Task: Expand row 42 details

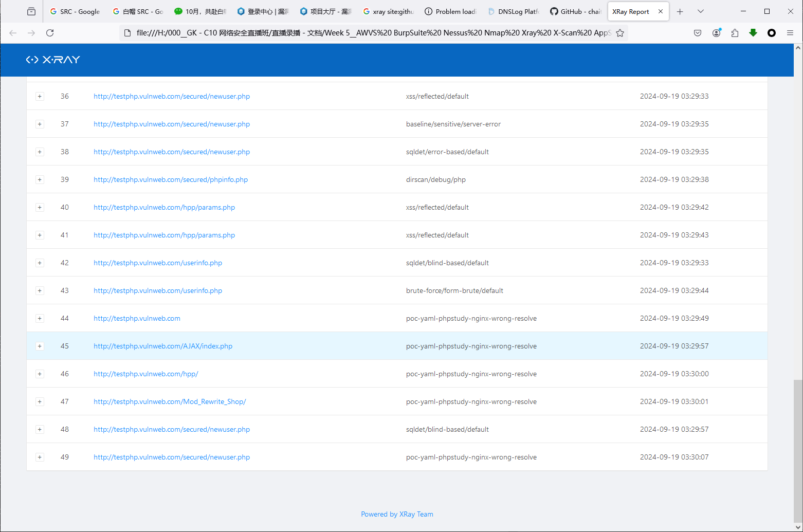Action: (x=40, y=263)
